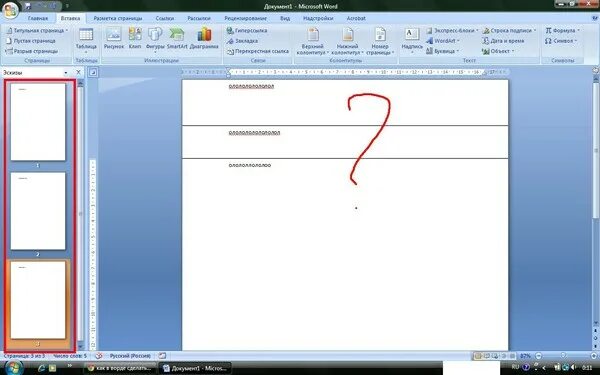The height and width of the screenshot is (375, 600).
Task: Click Русский (Россия) language indicator
Action: pos(130,356)
